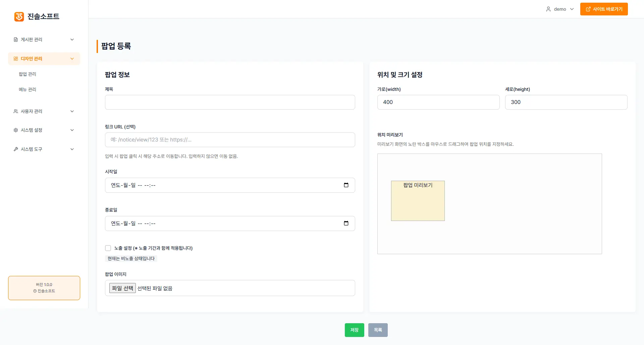Click the 사용자 관리 people icon

coord(16,111)
